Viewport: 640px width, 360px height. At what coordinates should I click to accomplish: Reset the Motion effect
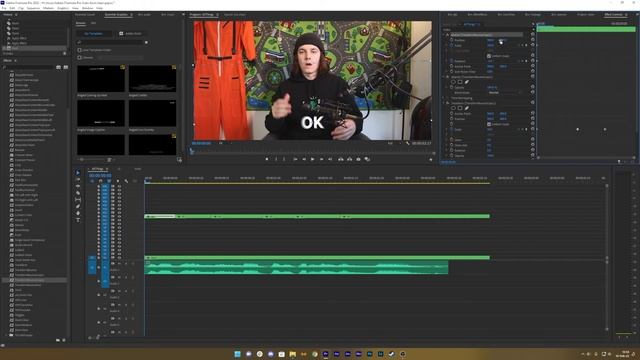click(x=533, y=35)
